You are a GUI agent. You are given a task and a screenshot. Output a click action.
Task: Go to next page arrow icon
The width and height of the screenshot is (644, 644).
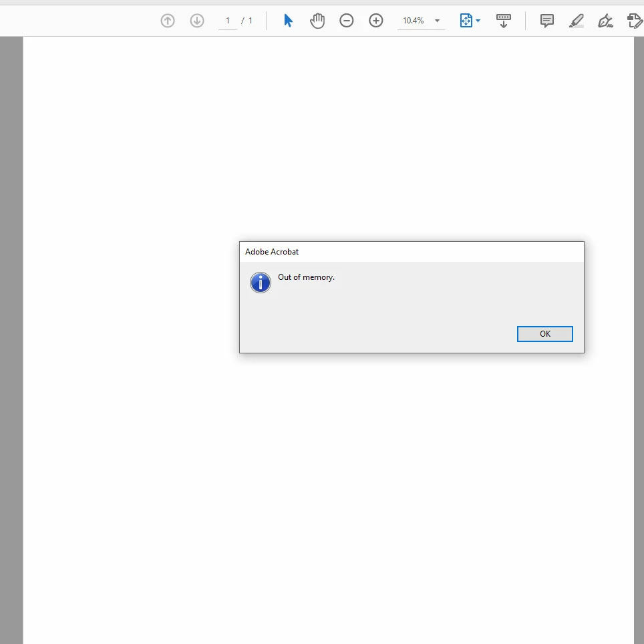tap(197, 21)
